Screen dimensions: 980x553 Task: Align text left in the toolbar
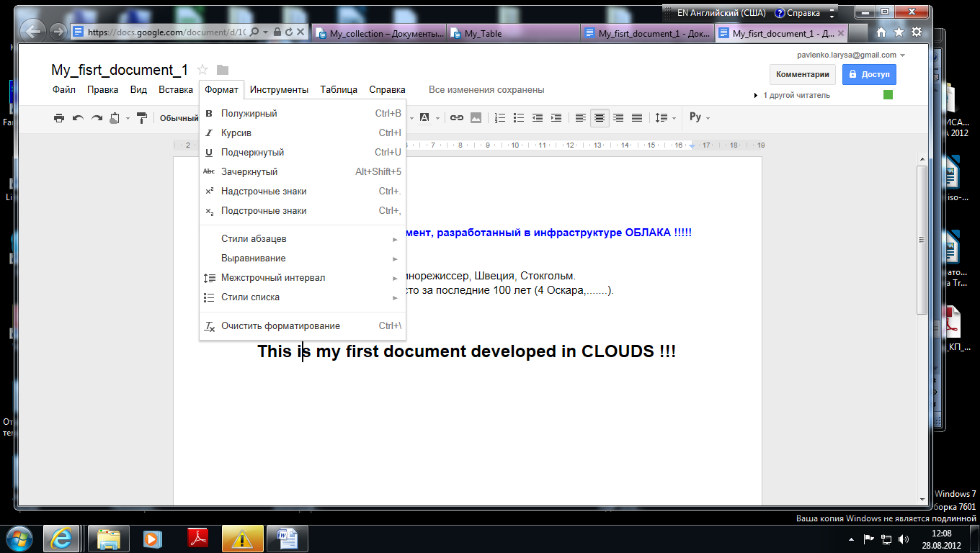581,118
